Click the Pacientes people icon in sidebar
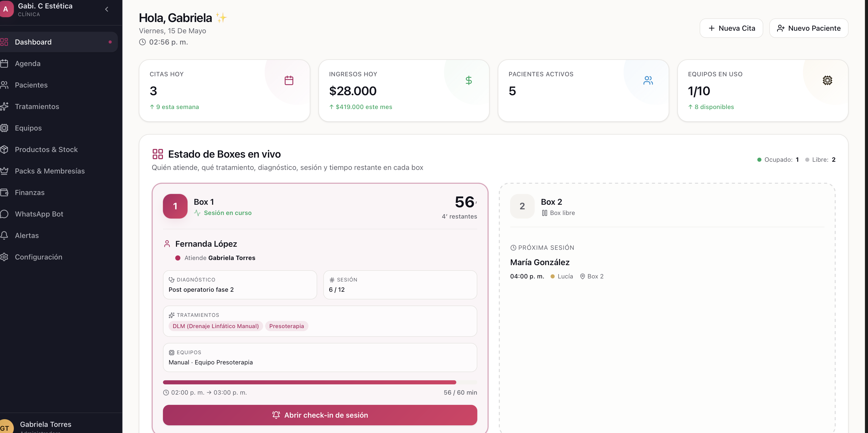This screenshot has height=433, width=868. (x=4, y=85)
